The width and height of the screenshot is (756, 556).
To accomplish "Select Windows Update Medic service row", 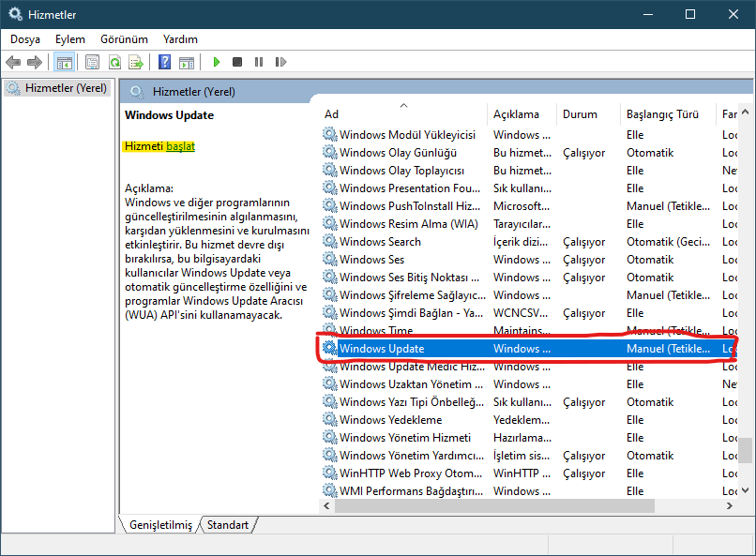I will tap(529, 367).
